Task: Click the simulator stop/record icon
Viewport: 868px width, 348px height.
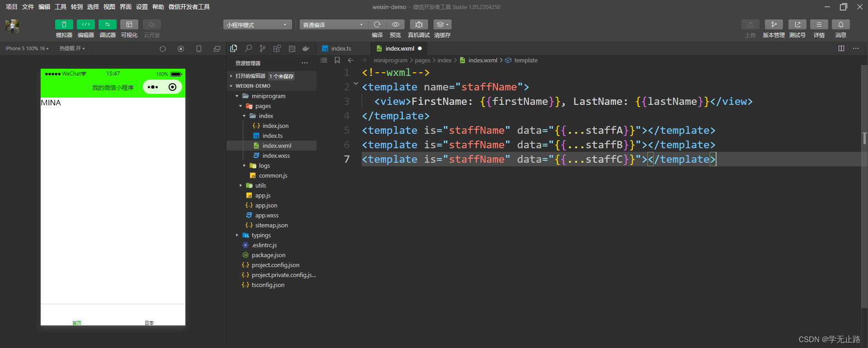Action: pos(181,49)
